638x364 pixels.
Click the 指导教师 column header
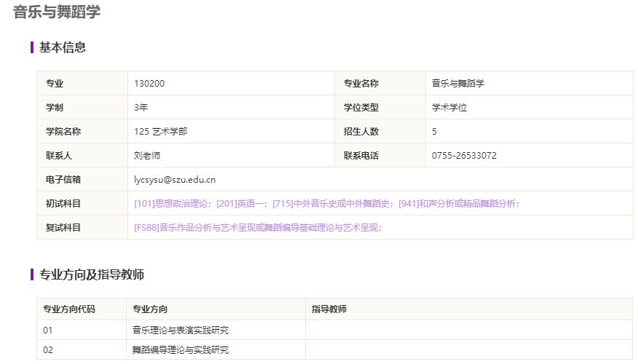(329, 309)
